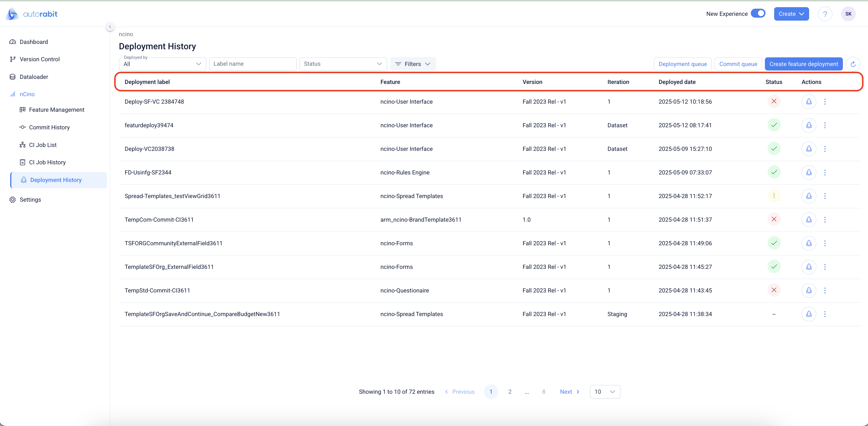The width and height of the screenshot is (868, 426).
Task: Click success checkmark status for FD-Usinfg-SF2344
Action: click(774, 172)
